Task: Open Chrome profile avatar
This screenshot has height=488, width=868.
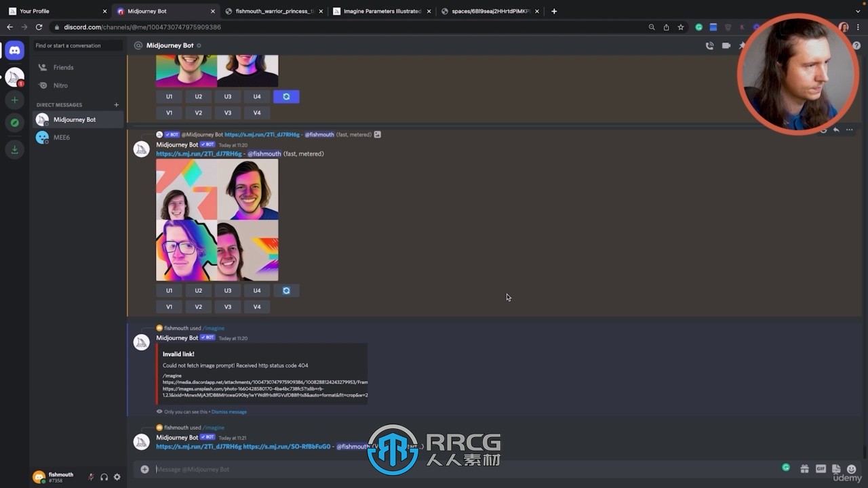Action: click(x=844, y=27)
